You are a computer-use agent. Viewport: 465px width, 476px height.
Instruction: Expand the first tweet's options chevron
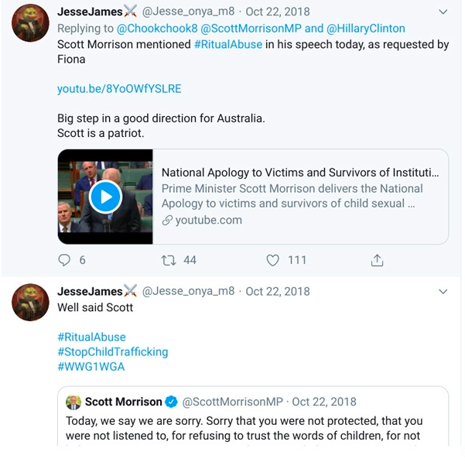coord(443,12)
